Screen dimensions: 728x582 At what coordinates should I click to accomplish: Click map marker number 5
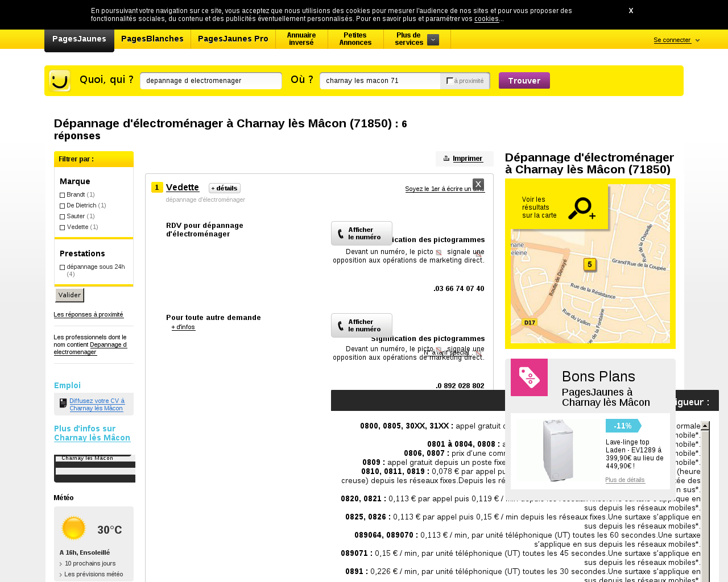[x=590, y=265]
